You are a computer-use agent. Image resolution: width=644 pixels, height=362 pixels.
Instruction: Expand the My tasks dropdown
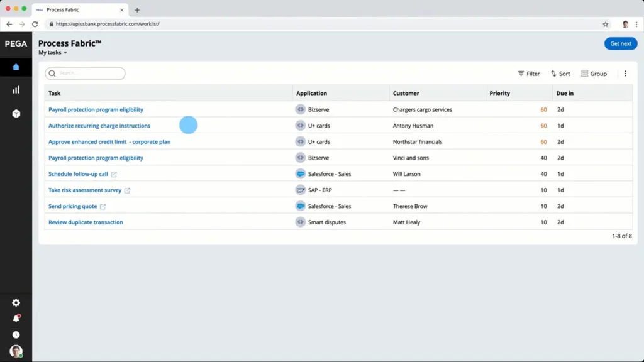tap(53, 53)
